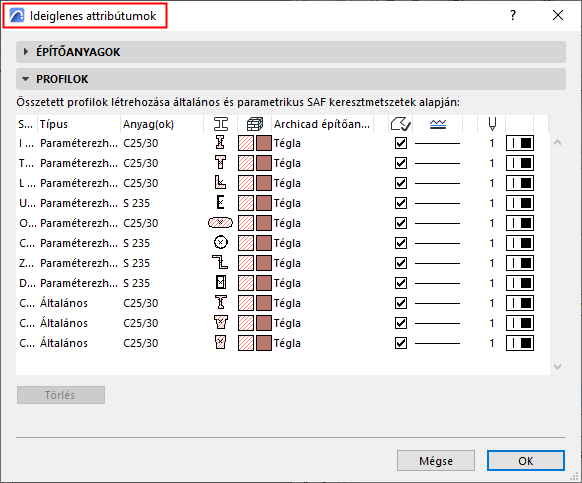
Task: Click the S 235 material cell in row Z
Action: (136, 264)
